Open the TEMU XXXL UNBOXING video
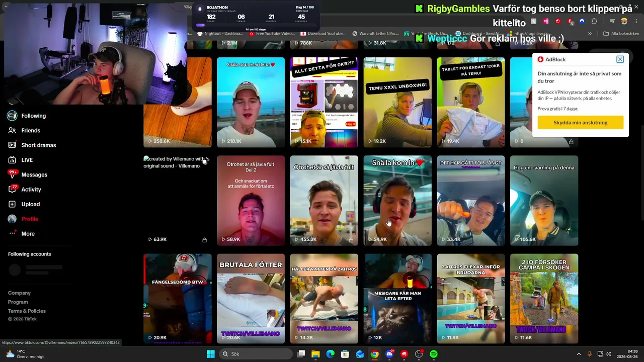The image size is (644, 362). (397, 102)
